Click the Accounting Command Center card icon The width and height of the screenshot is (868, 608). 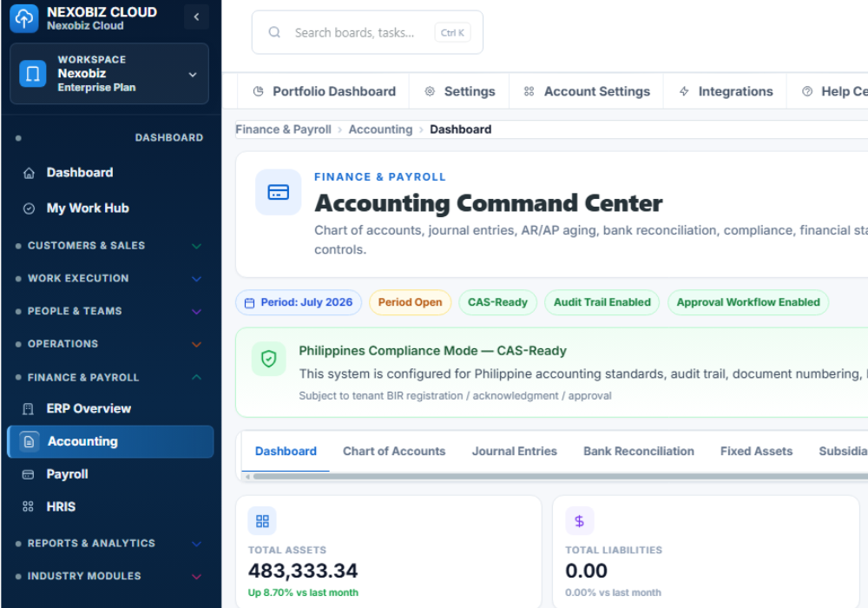278,192
